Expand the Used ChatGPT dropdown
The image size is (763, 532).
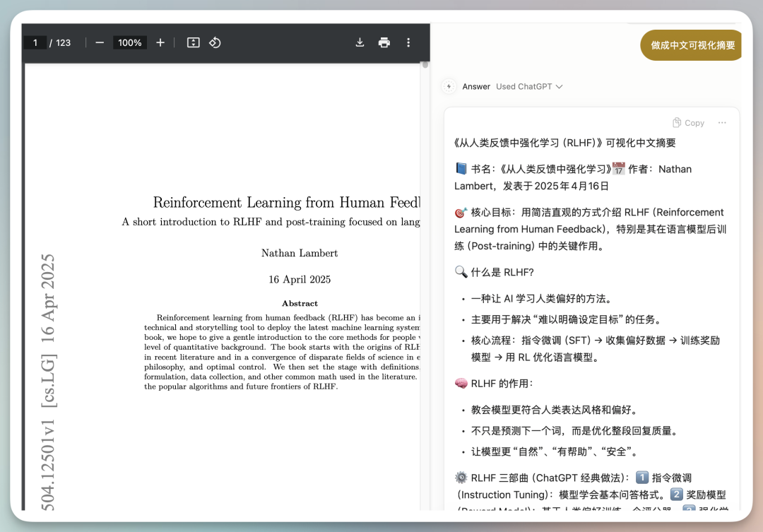pos(529,86)
